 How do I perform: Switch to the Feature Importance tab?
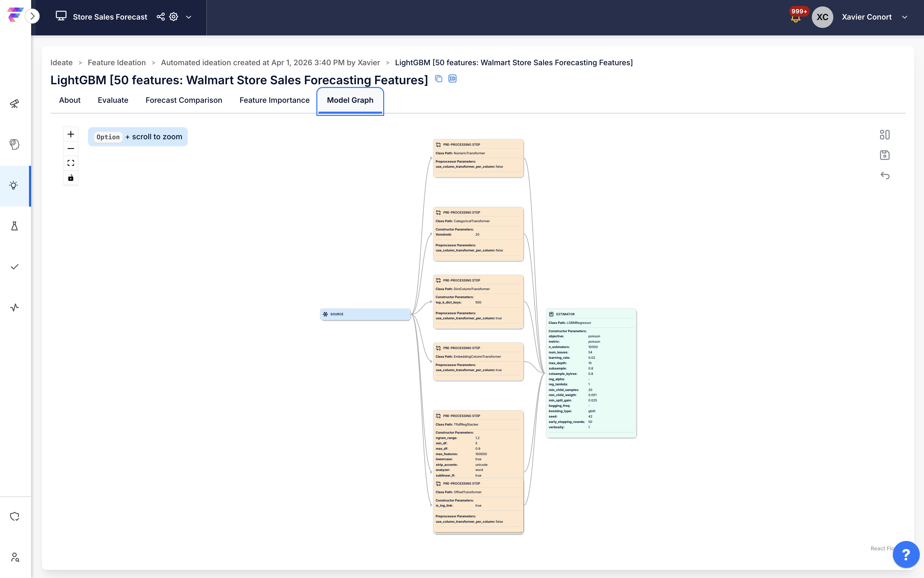click(274, 100)
